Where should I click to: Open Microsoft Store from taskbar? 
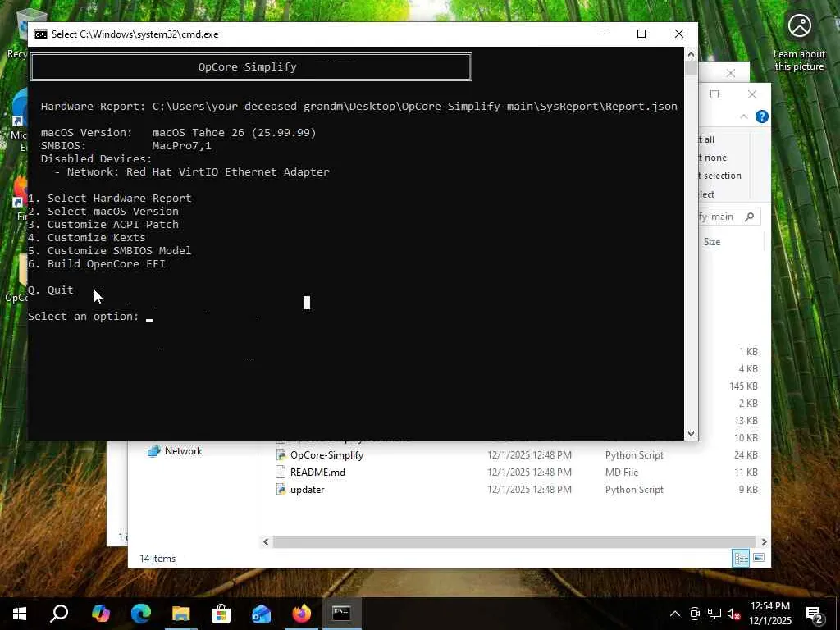[221, 614]
